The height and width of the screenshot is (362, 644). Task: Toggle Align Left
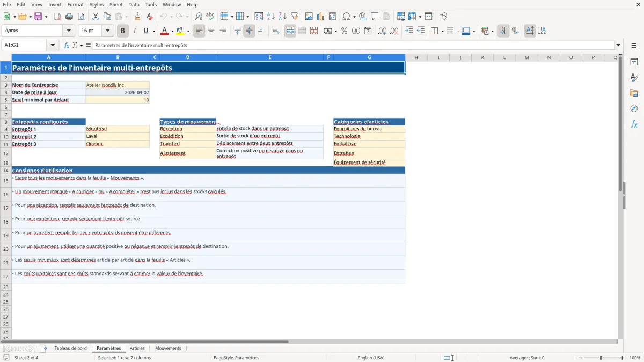coord(199,31)
